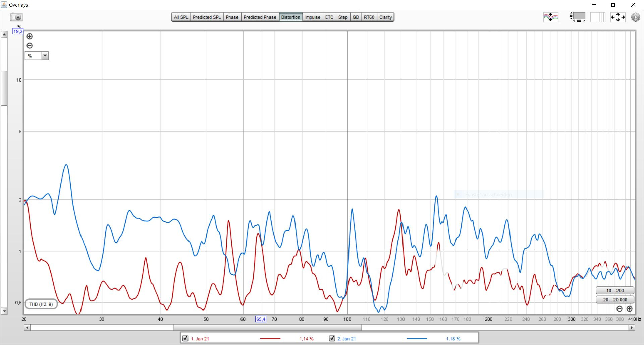This screenshot has height=345, width=644.
Task: Click the blue line sample for trace 2
Action: (417, 339)
